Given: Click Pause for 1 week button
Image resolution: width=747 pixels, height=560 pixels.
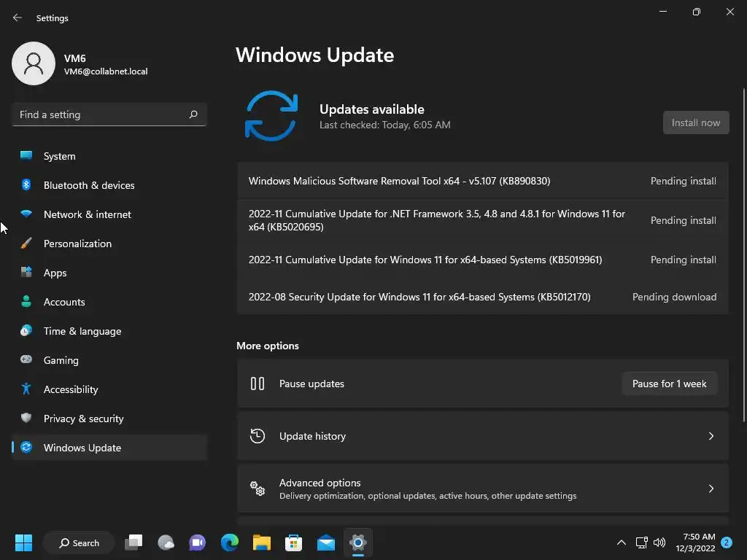Looking at the screenshot, I should pyautogui.click(x=669, y=384).
